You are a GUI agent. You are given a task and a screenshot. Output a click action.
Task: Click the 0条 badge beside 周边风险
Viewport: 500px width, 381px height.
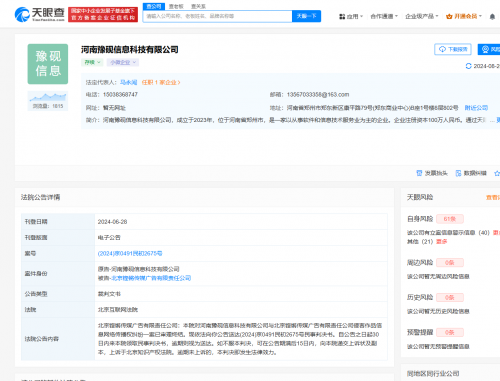[x=450, y=263]
